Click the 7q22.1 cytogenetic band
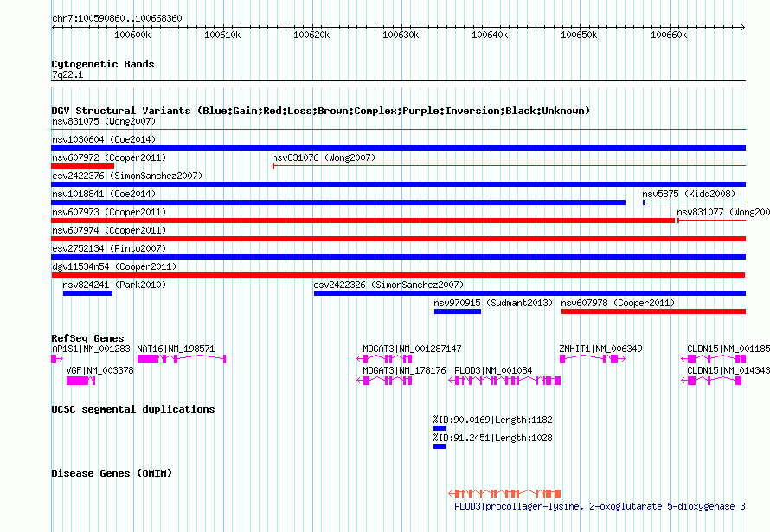The height and width of the screenshot is (532, 770). point(398,84)
